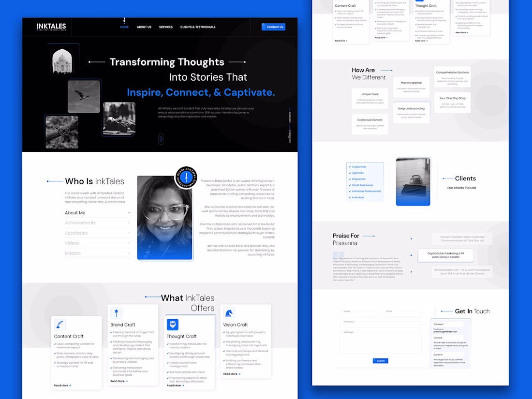Image resolution: width=532 pixels, height=399 pixels.
Task: Select the Unique Voice card
Action: (370, 98)
